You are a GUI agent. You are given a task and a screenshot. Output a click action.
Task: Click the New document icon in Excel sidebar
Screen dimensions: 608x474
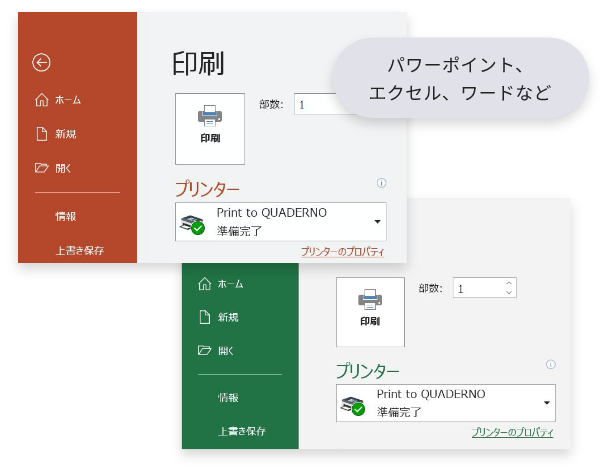pyautogui.click(x=205, y=317)
